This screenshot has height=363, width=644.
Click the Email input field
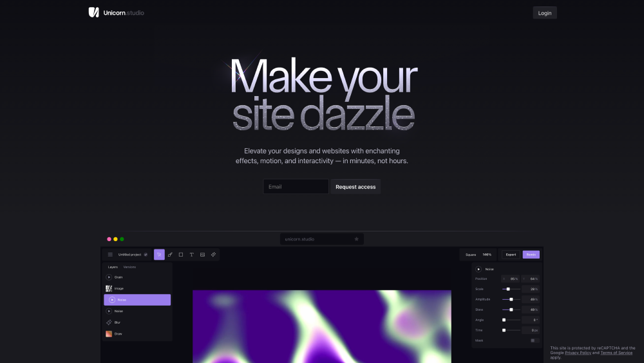coord(296,186)
